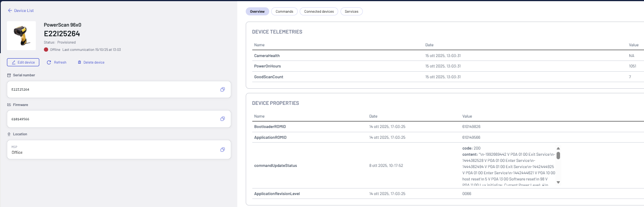Open the Services tab

(x=352, y=12)
